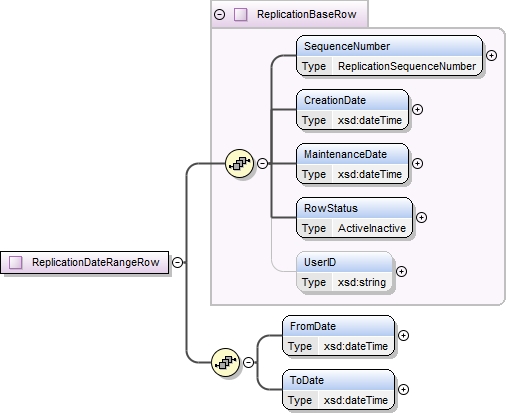This screenshot has width=507, height=415.
Task: Click FromDate's xsd:dateTime type value
Action: point(356,346)
